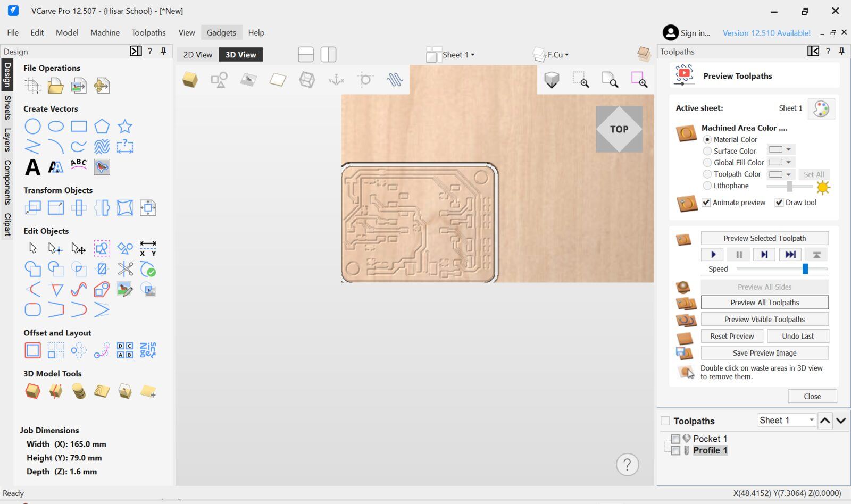Viewport: 851px width, 504px height.
Task: Adjust the preview Speed slider
Action: point(805,269)
